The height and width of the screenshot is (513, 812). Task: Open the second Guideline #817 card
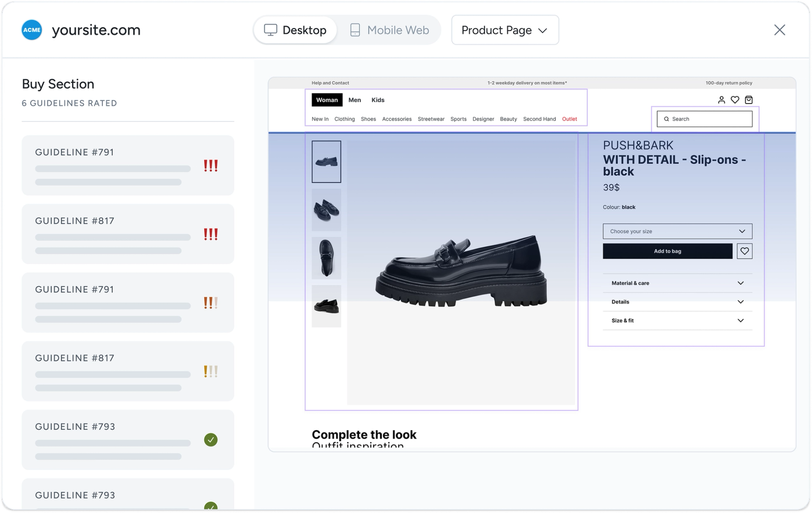(128, 371)
